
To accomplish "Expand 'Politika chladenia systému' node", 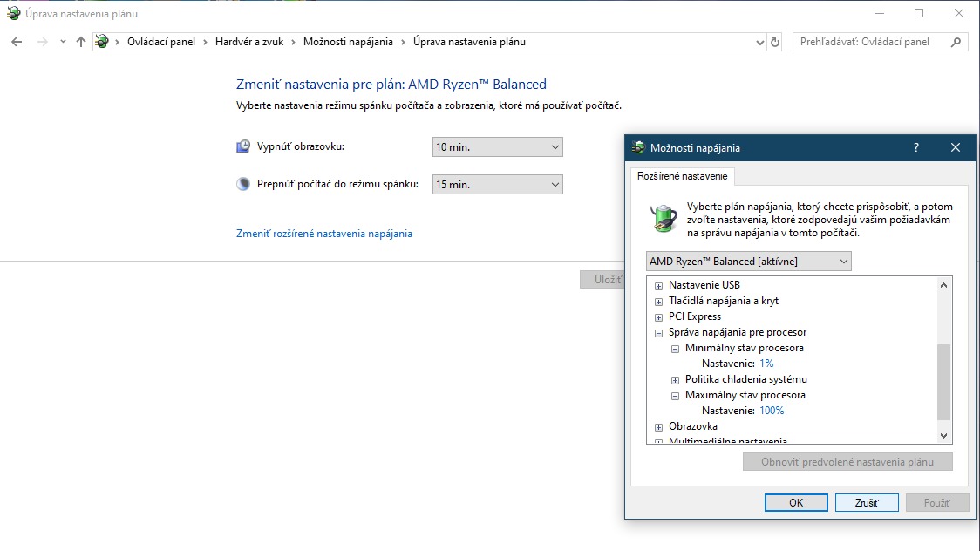I will 676,380.
